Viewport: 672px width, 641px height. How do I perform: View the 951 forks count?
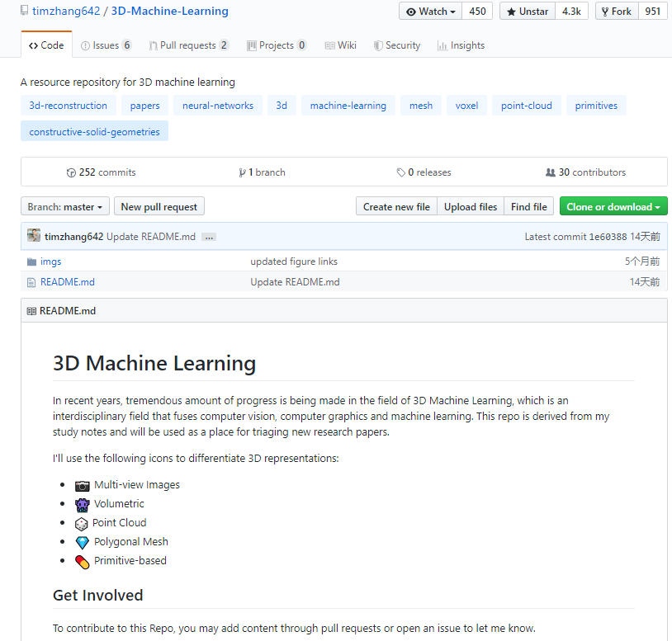(x=653, y=12)
